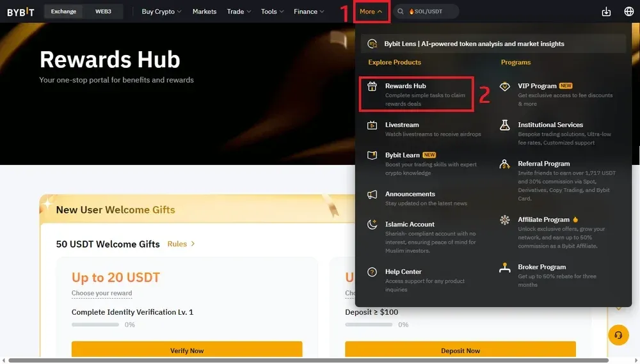
Task: Expand the Trade dropdown
Action: [x=239, y=12]
